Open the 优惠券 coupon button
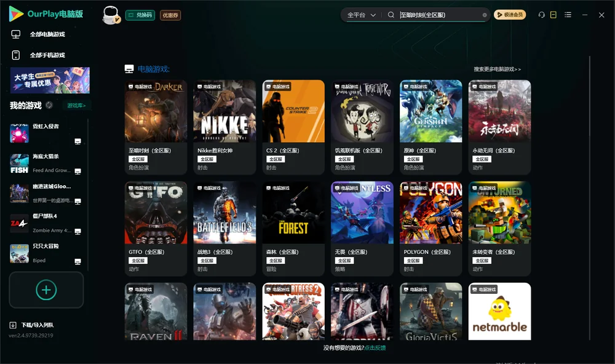 (170, 15)
